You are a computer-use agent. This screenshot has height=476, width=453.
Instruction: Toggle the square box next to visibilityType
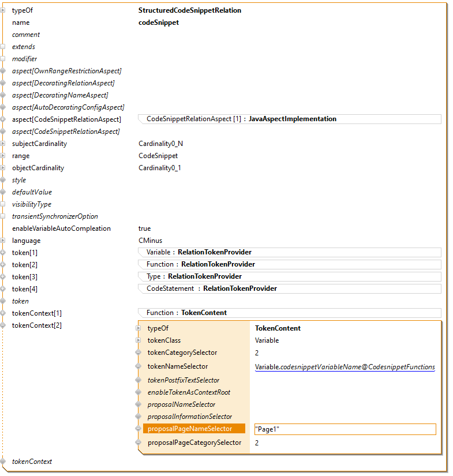[x=3, y=204]
